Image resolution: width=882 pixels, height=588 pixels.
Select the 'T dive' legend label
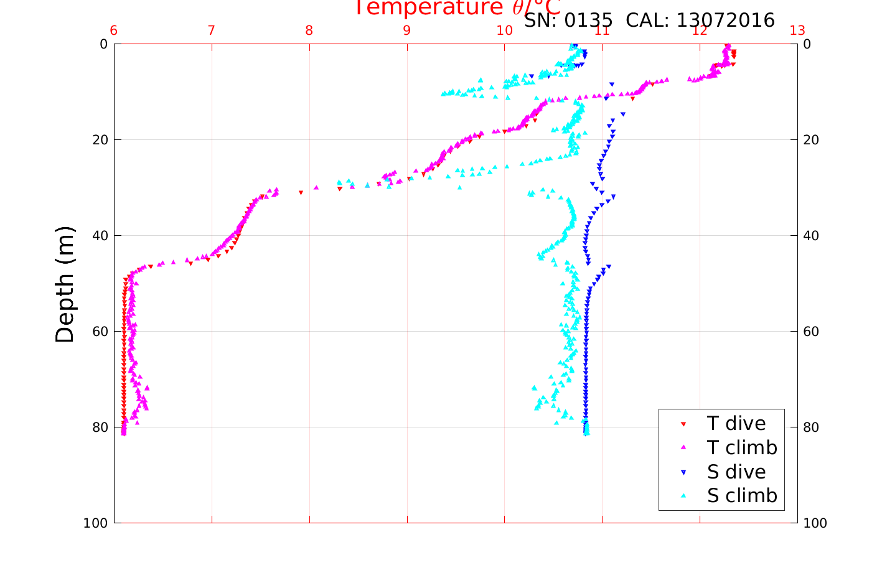[x=736, y=424]
